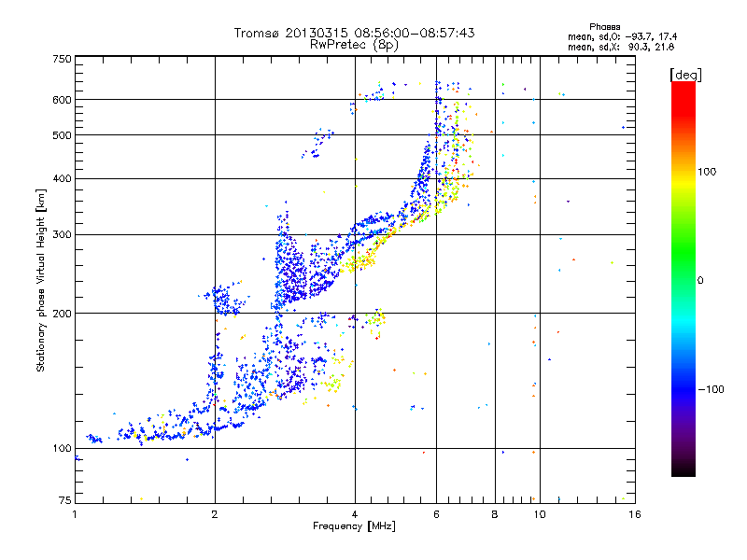Click the y-axis tick label '75'
Screen dimensions: 747x560
(65, 500)
